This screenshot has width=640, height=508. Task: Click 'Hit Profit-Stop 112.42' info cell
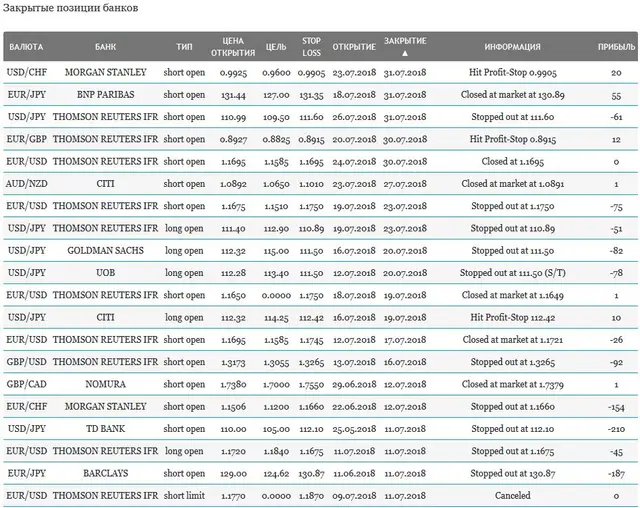[x=513, y=317]
